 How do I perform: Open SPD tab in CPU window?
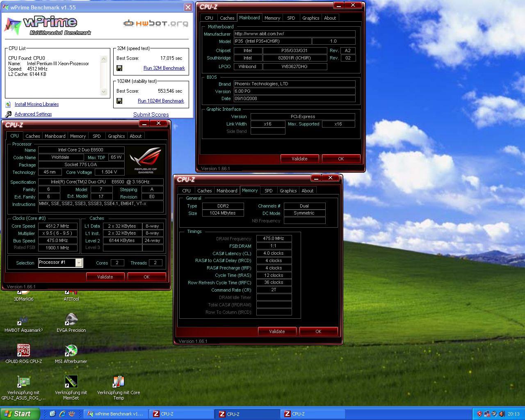click(x=97, y=136)
